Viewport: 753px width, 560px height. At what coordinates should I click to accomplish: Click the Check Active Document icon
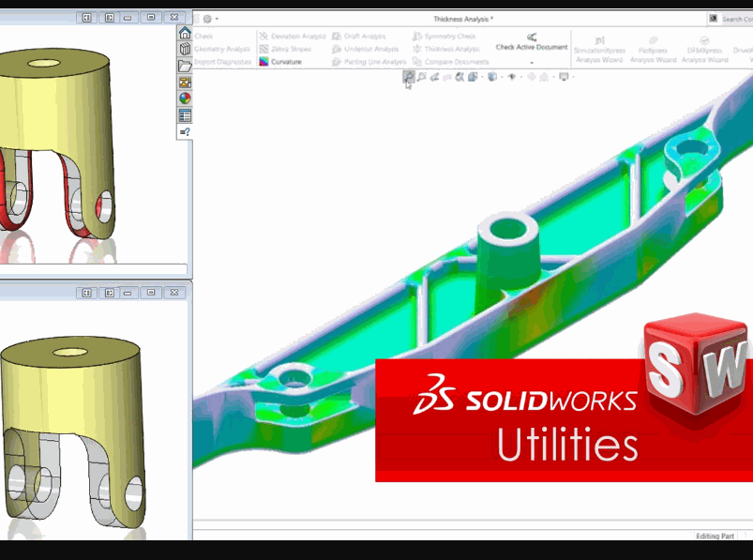(532, 37)
